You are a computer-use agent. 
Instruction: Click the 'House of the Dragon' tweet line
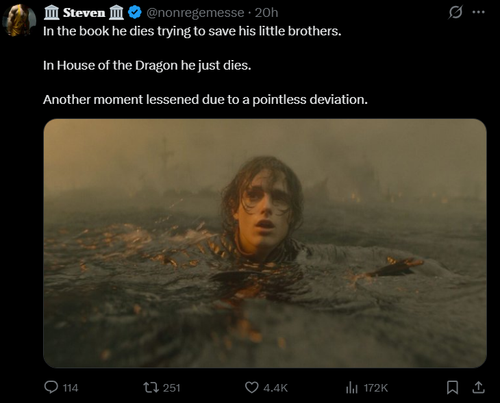click(x=147, y=65)
